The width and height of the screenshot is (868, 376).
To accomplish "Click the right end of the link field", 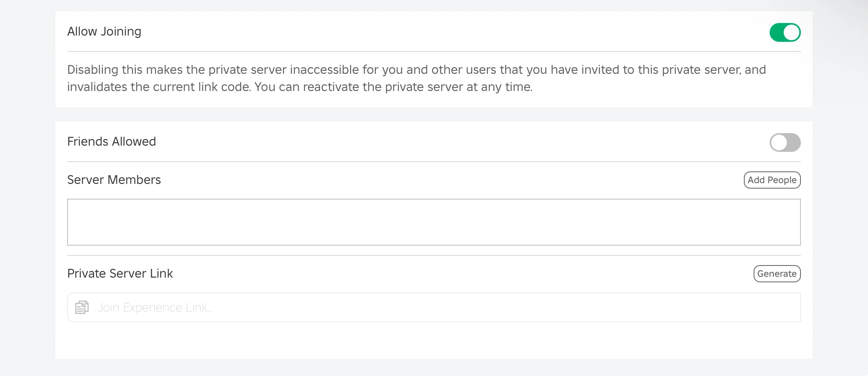I will [788, 307].
